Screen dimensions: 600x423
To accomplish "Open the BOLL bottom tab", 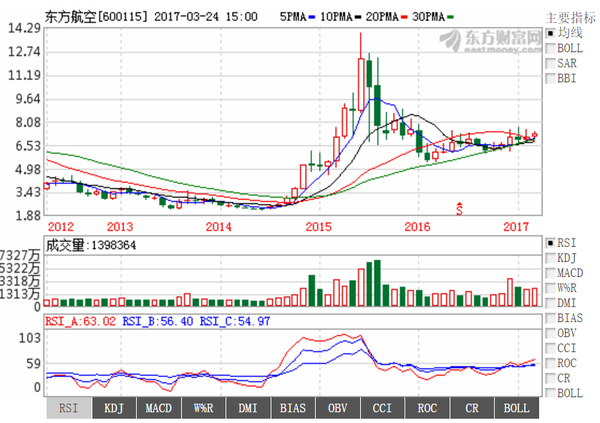I will pyautogui.click(x=517, y=408).
